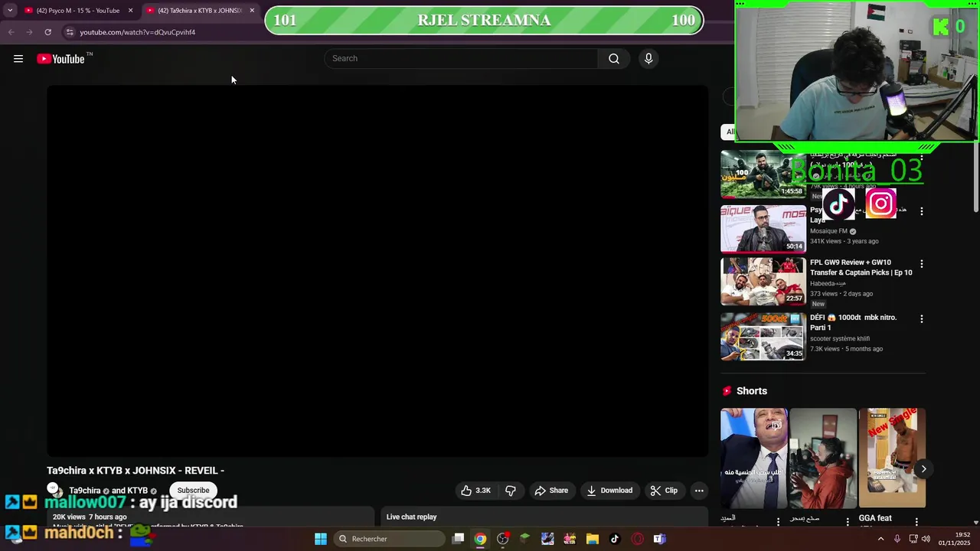Open options for FPL GW9 Review video
The height and width of the screenshot is (551, 980).
point(922,264)
